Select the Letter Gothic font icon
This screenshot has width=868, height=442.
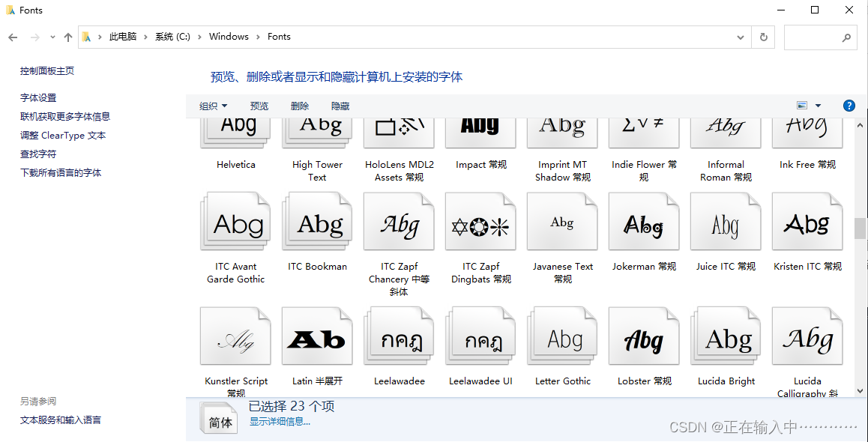pyautogui.click(x=562, y=336)
